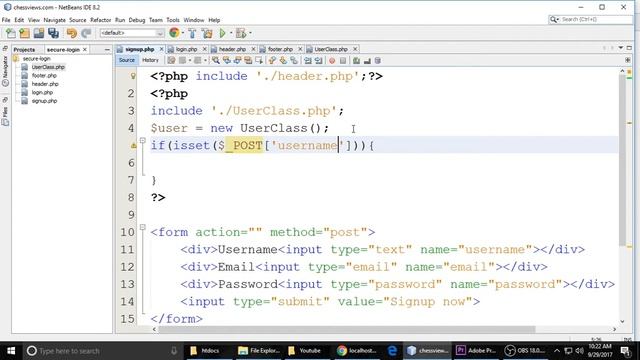This screenshot has height=360, width=640.
Task: Click the Build Project hammer icon
Action: pos(192,33)
